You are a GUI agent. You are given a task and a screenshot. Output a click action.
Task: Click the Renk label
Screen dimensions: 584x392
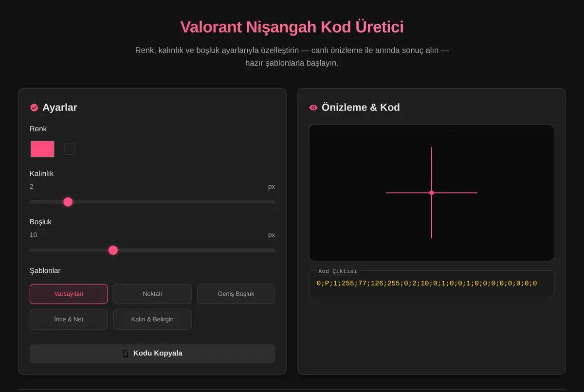tap(38, 129)
